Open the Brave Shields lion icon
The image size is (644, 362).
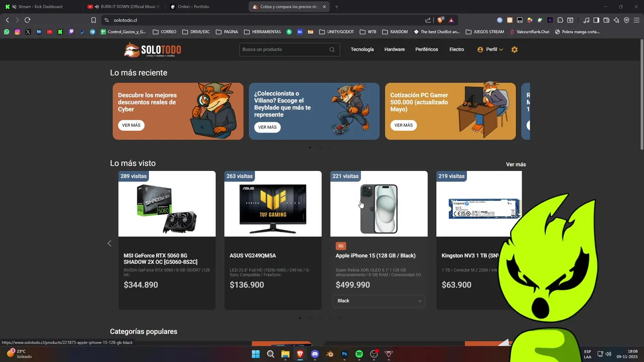pyautogui.click(x=441, y=20)
